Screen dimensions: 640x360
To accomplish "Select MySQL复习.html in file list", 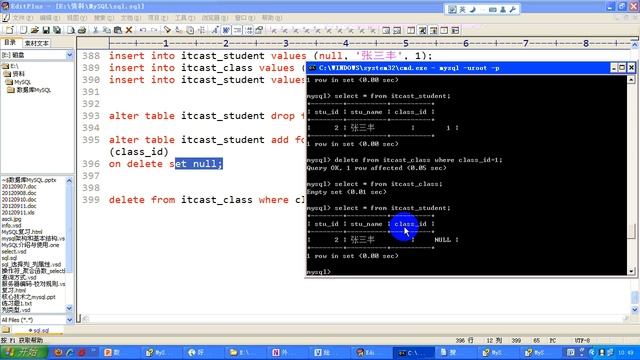I will coord(22,232).
